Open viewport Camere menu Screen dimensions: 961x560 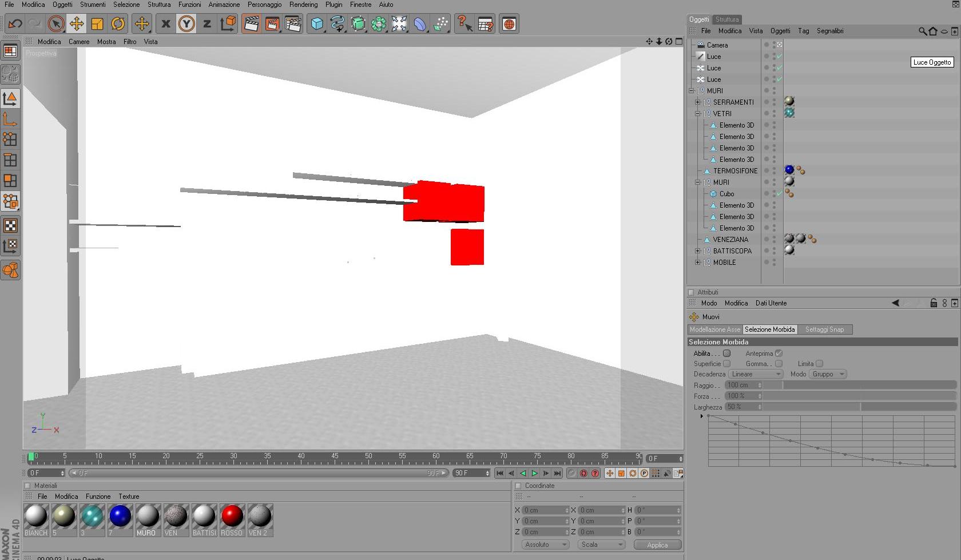pyautogui.click(x=79, y=42)
